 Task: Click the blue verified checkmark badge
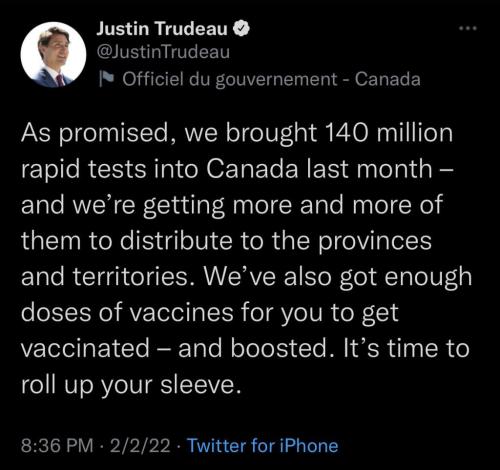point(241,28)
